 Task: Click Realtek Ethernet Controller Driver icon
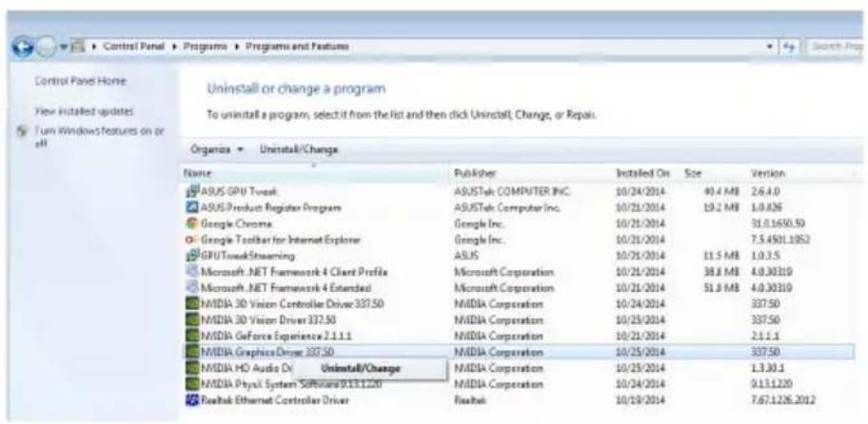(191, 400)
